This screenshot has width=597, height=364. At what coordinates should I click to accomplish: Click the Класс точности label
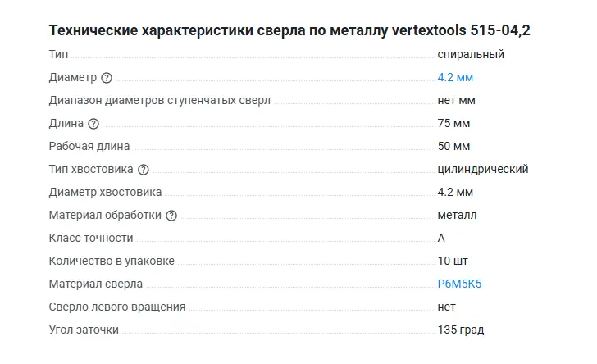click(91, 239)
